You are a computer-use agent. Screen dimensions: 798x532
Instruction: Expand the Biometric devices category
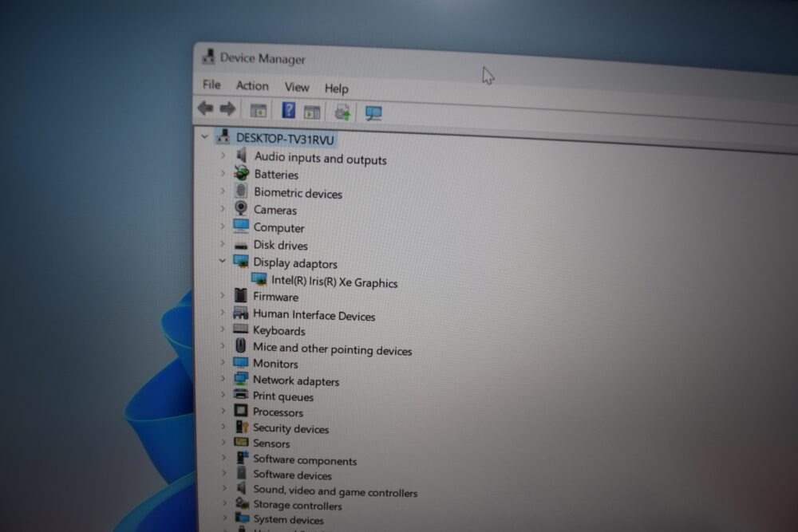pos(223,191)
